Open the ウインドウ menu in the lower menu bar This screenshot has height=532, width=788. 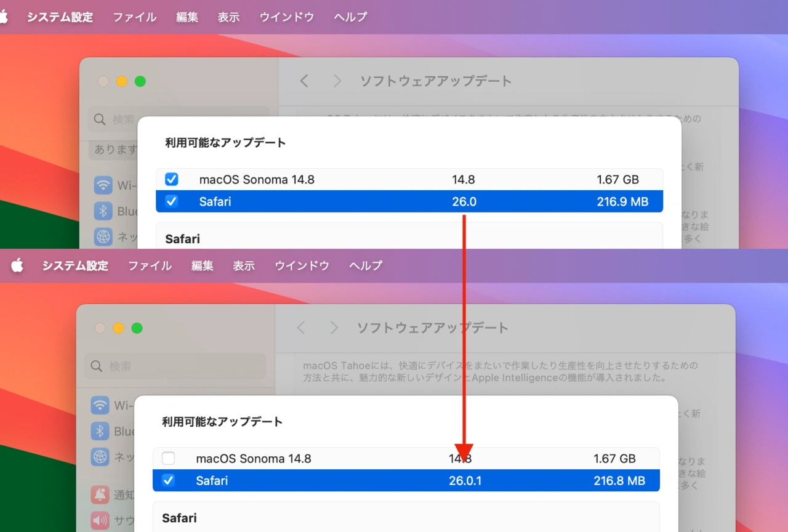(302, 265)
